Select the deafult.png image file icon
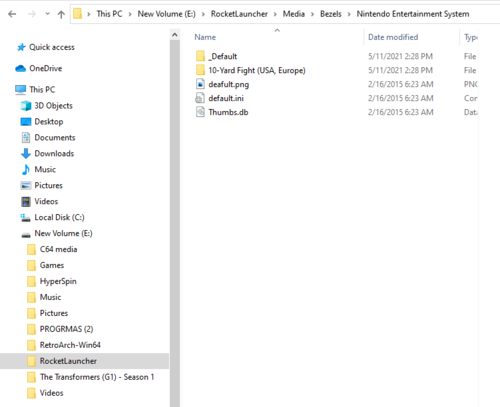500x407 pixels. [200, 84]
